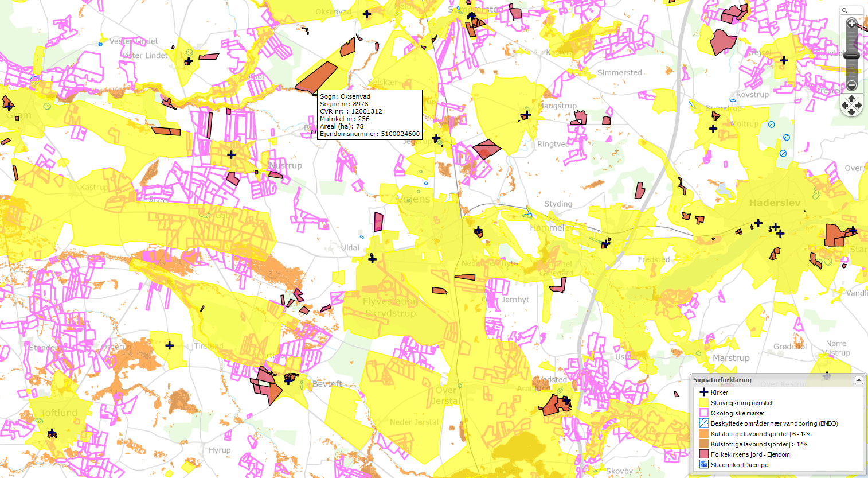868x478 pixels.
Task: Pan the map left with arrow
Action: tap(844, 106)
